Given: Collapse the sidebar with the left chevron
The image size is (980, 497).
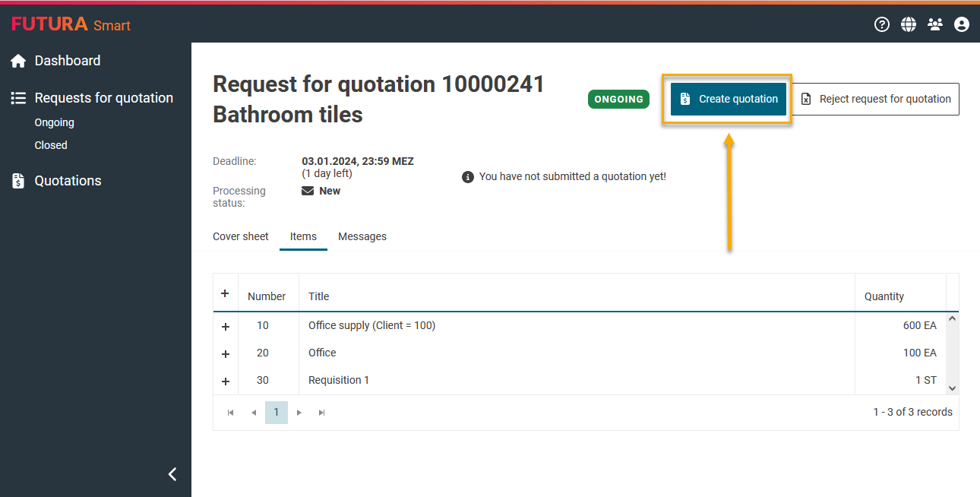Looking at the screenshot, I should (172, 474).
